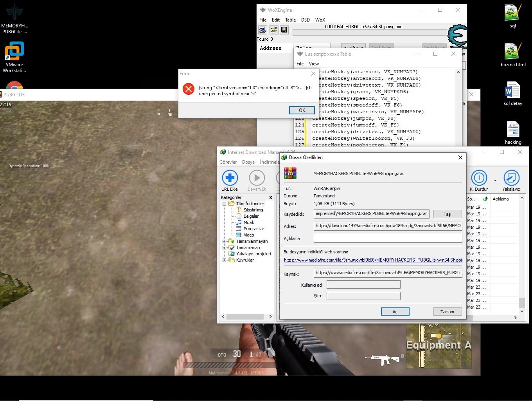Open the bozma html desktop icon
The image size is (532, 401).
[513, 55]
